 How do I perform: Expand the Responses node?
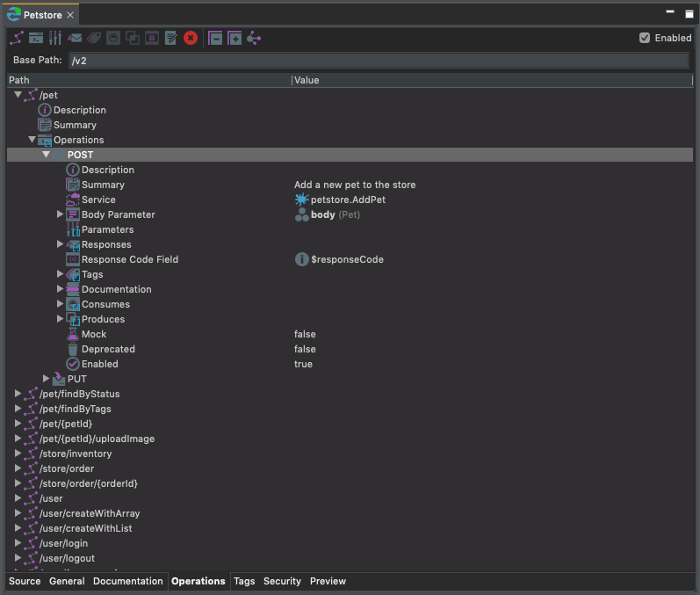(x=61, y=244)
